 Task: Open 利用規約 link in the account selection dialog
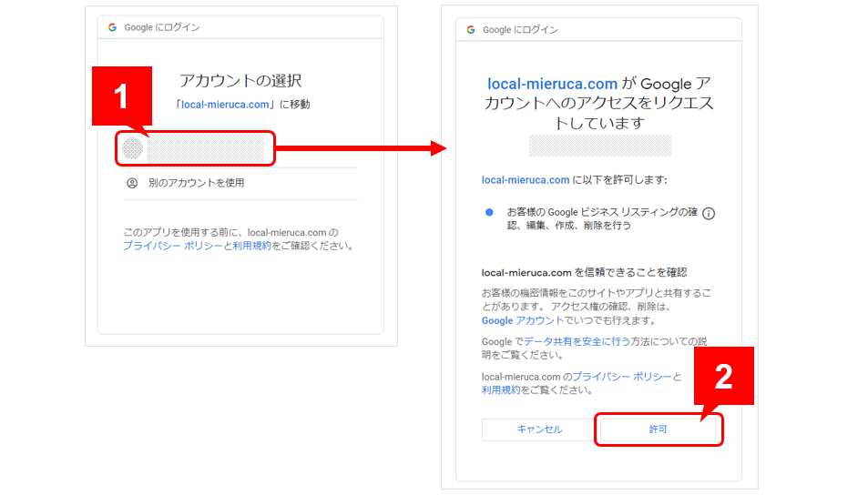pos(252,246)
